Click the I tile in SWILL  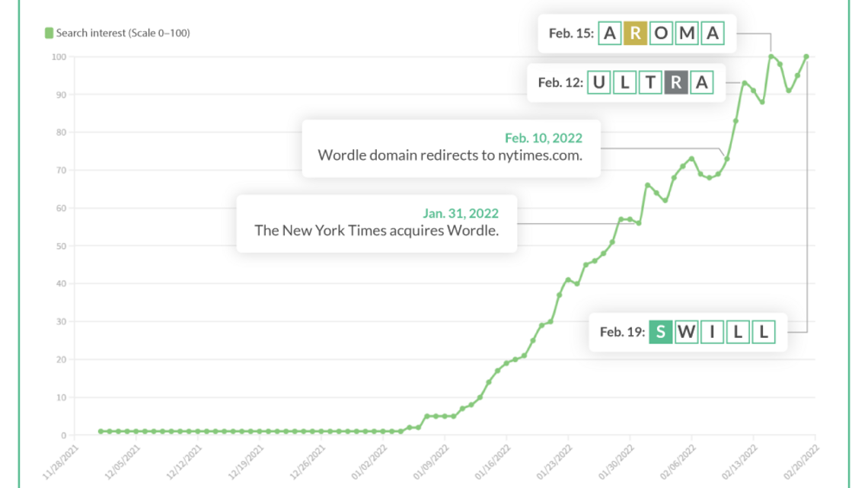(x=712, y=332)
